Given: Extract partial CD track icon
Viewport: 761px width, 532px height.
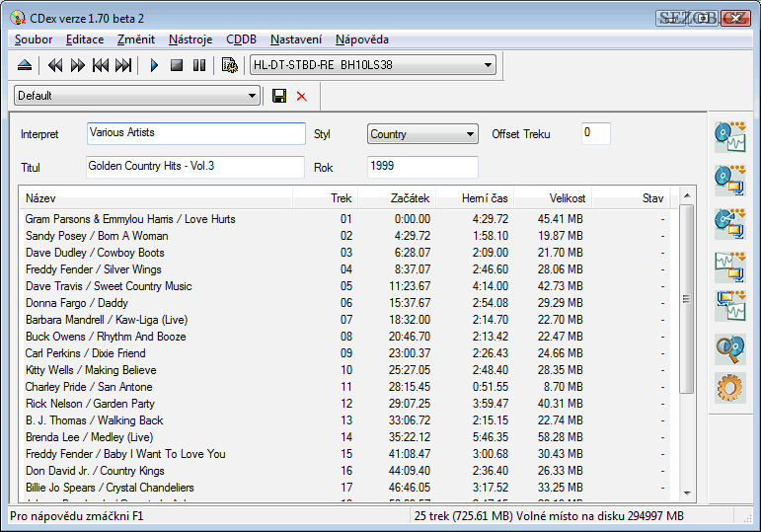Looking at the screenshot, I should click(x=730, y=224).
